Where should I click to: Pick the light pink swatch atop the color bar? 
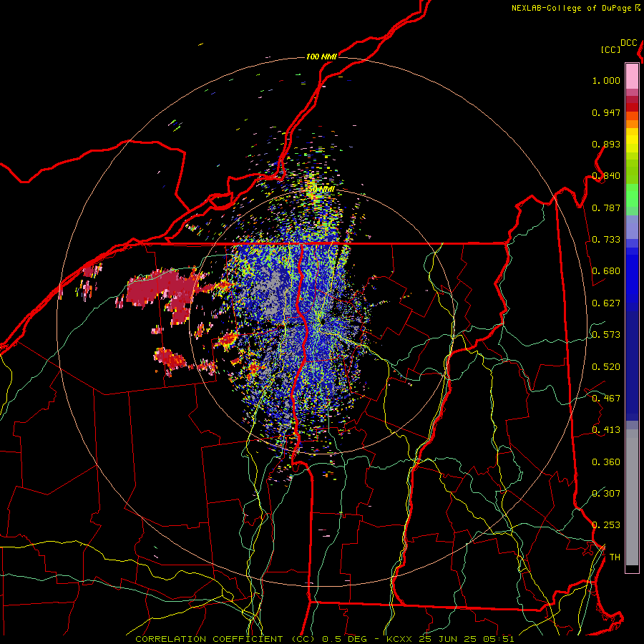(x=632, y=77)
